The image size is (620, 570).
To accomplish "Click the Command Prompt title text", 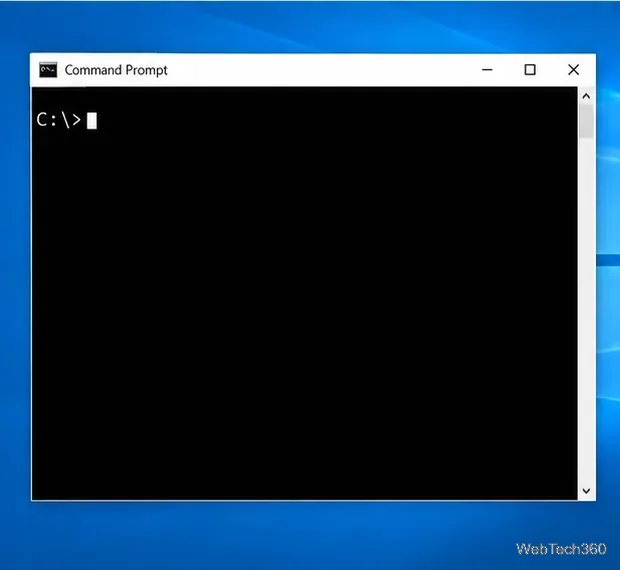I will point(116,70).
